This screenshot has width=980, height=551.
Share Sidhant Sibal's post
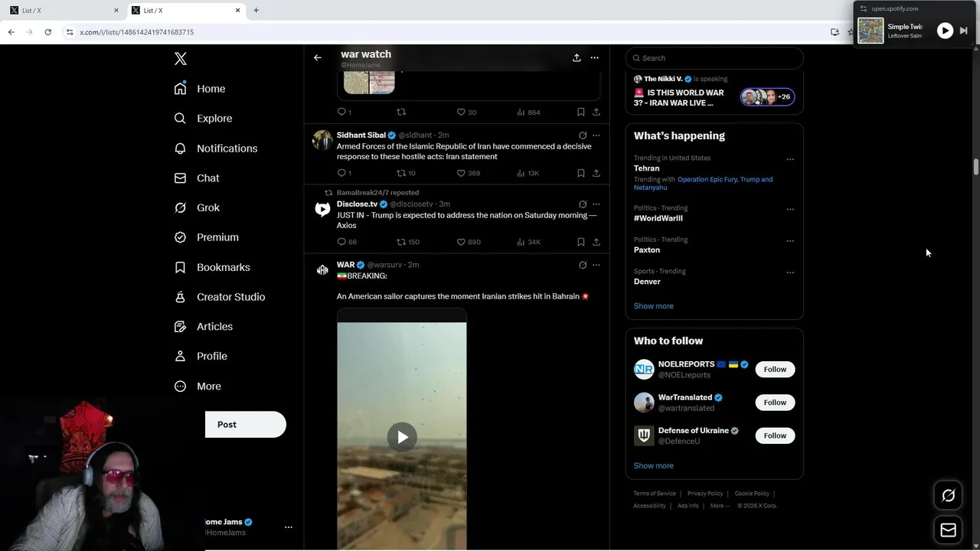coord(596,173)
